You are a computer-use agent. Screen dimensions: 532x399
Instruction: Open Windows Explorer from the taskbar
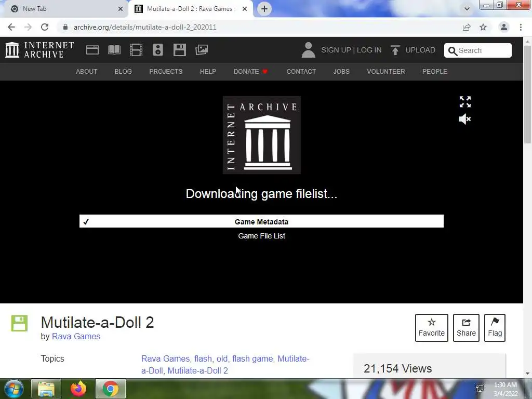tap(46, 389)
